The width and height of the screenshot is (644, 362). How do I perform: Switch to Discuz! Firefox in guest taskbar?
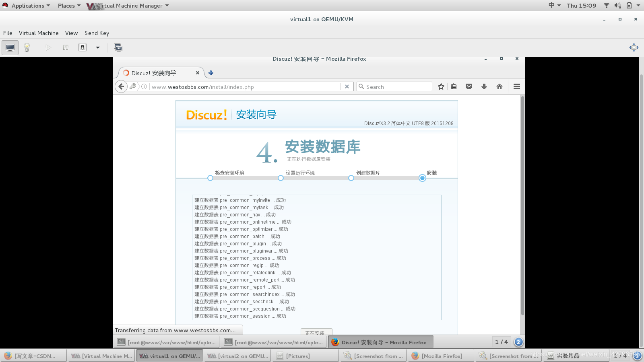tap(381, 342)
